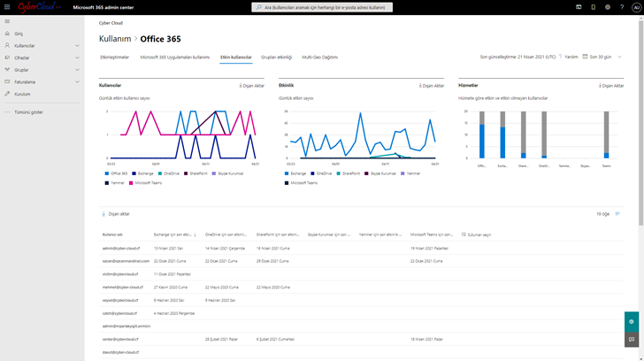Click Dışarı aktar above the user table
The image size is (644, 361).
[x=116, y=214]
